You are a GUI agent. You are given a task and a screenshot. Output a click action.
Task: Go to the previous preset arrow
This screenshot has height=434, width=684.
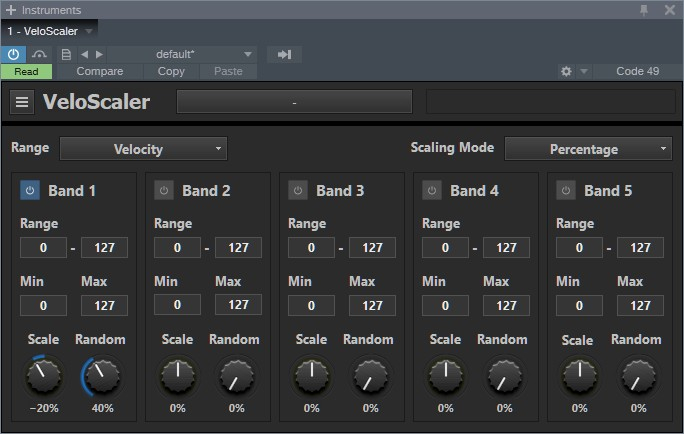tap(84, 54)
